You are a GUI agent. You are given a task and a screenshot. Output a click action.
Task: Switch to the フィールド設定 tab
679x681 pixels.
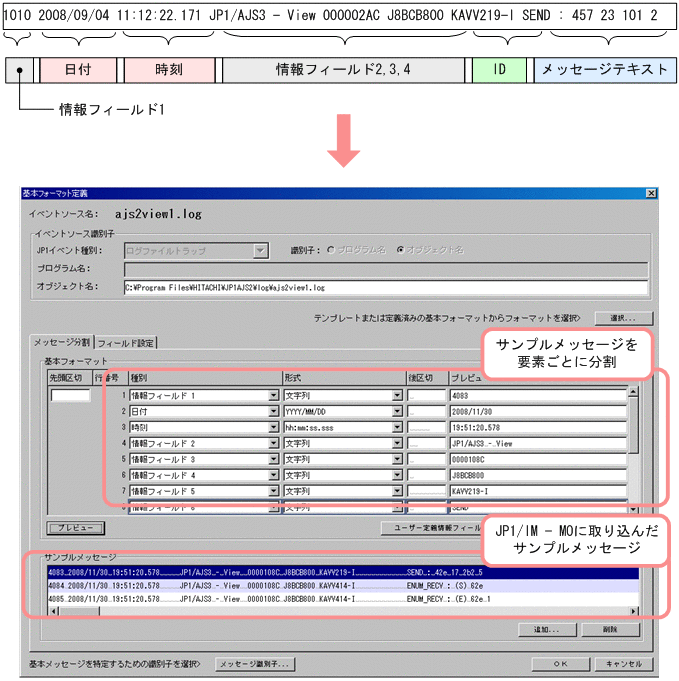tap(126, 343)
